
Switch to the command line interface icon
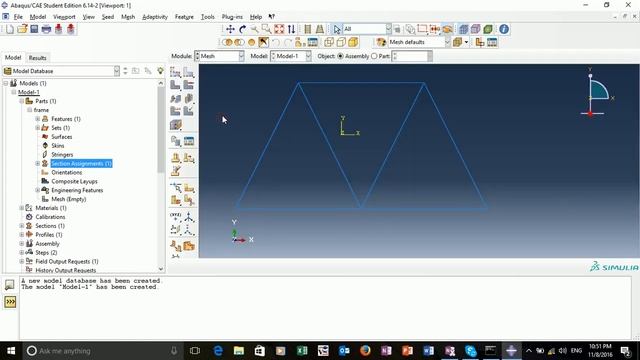pos(10,302)
